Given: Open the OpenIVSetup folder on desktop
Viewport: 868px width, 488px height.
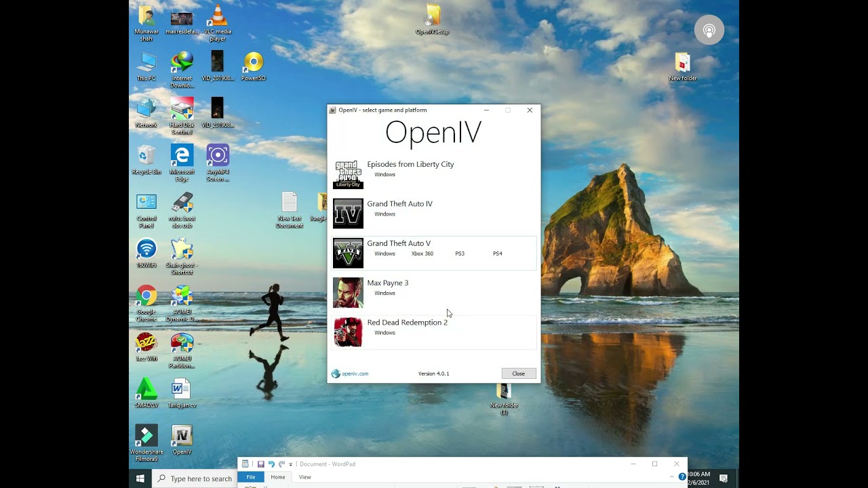Looking at the screenshot, I should click(x=433, y=20).
